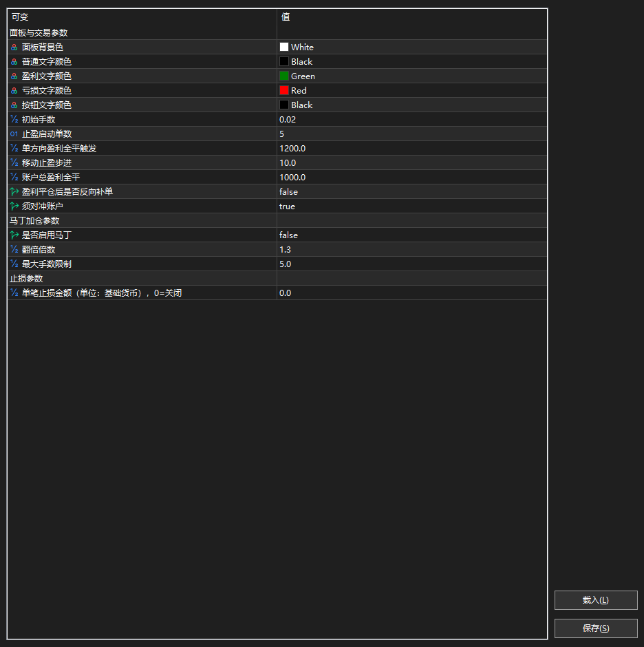Screen dimensions: 644x647
Task: Click the 保存(S) save button
Action: pyautogui.click(x=596, y=628)
